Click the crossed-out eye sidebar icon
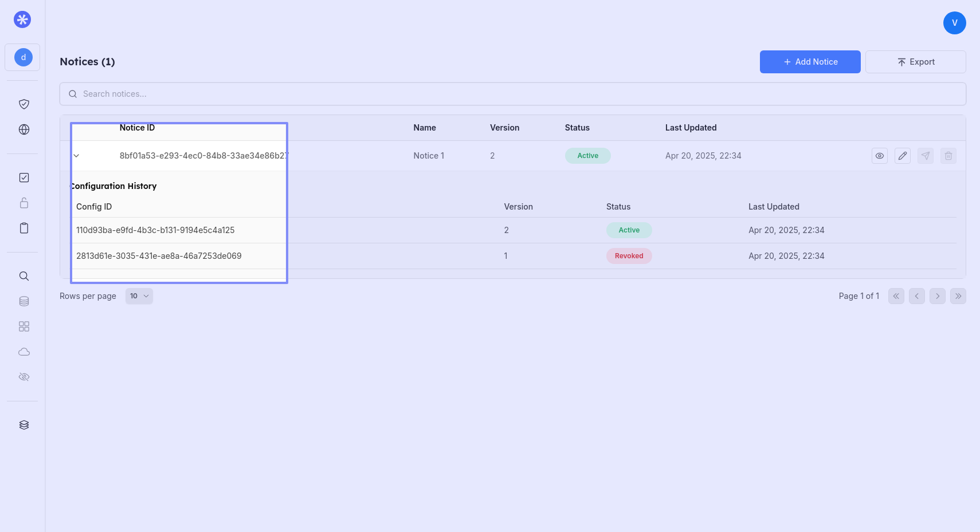Viewport: 980px width, 532px height. point(24,377)
